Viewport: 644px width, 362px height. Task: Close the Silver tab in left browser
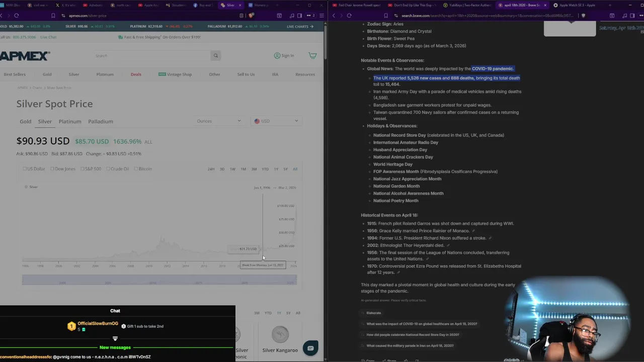240,5
